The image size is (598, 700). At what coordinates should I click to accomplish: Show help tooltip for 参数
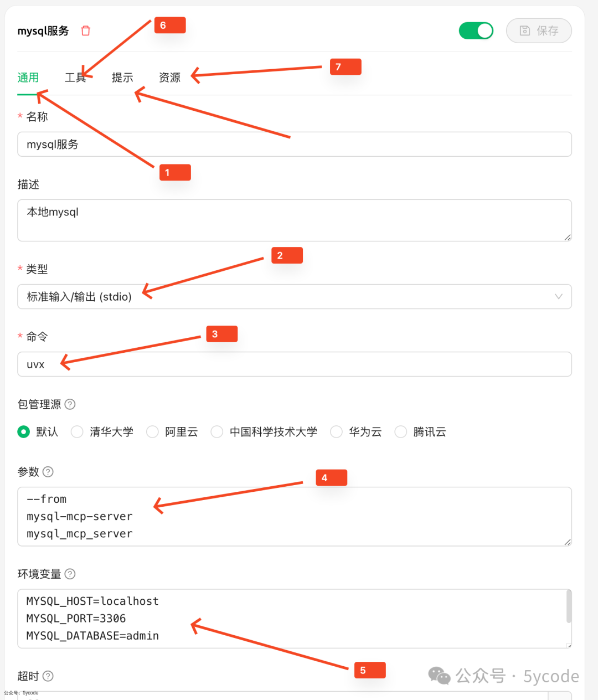48,472
